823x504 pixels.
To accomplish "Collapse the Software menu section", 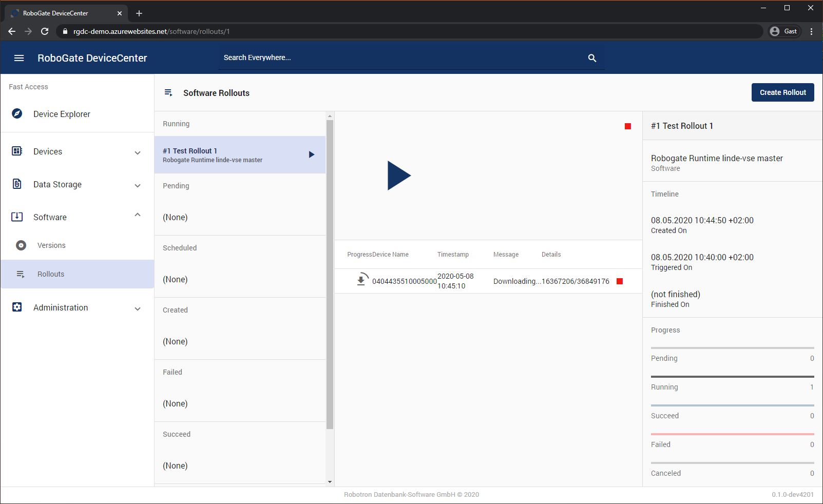I will (137, 216).
